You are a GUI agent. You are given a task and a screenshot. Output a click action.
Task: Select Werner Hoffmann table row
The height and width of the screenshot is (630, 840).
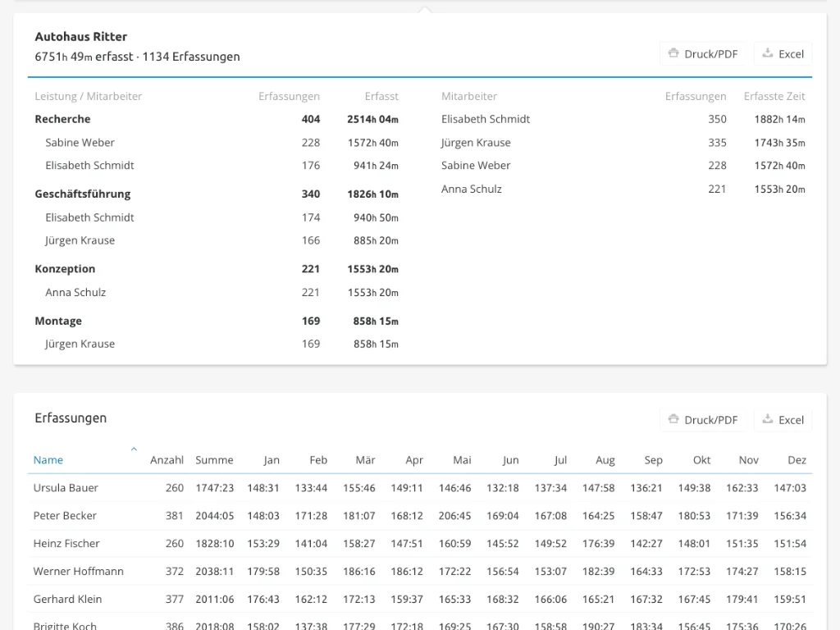click(x=420, y=571)
